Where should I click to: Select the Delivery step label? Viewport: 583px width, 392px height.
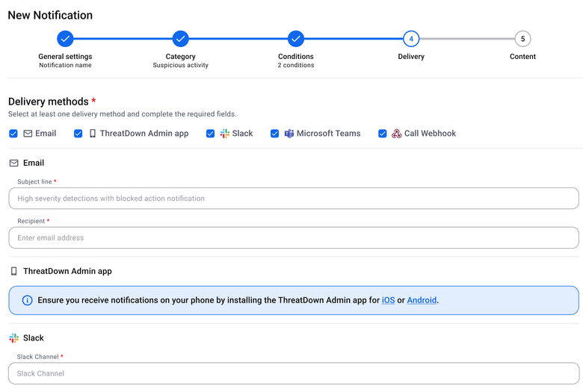tap(411, 57)
